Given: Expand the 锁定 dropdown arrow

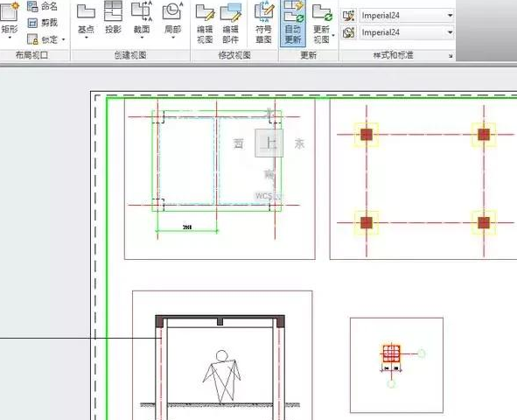Looking at the screenshot, I should tap(63, 39).
